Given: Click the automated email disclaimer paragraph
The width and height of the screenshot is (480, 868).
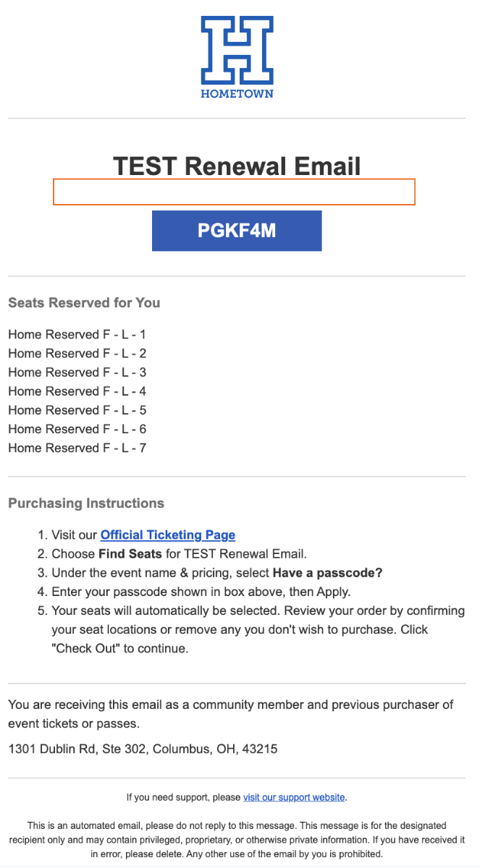Looking at the screenshot, I should point(237,839).
